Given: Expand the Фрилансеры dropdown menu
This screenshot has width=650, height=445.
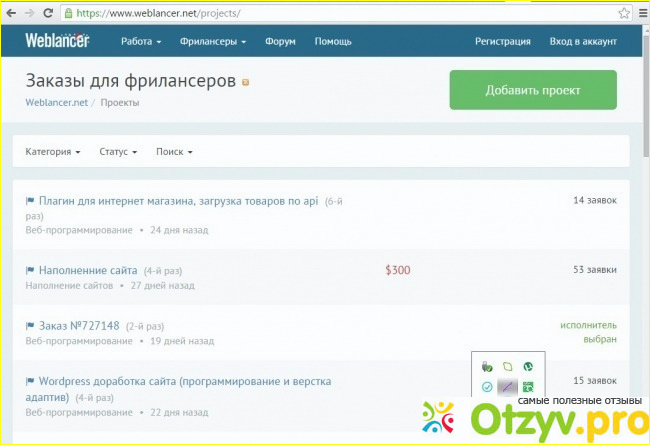Looking at the screenshot, I should [x=214, y=42].
